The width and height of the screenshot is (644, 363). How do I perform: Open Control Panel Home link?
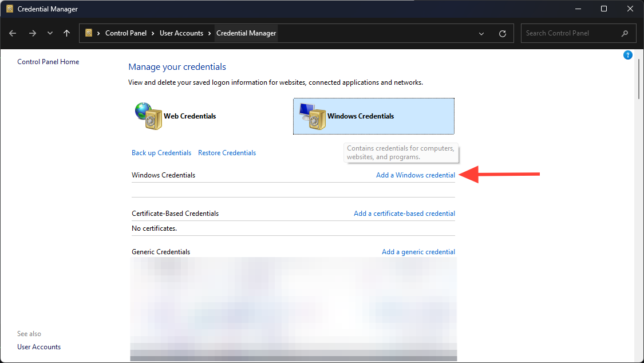tap(48, 62)
